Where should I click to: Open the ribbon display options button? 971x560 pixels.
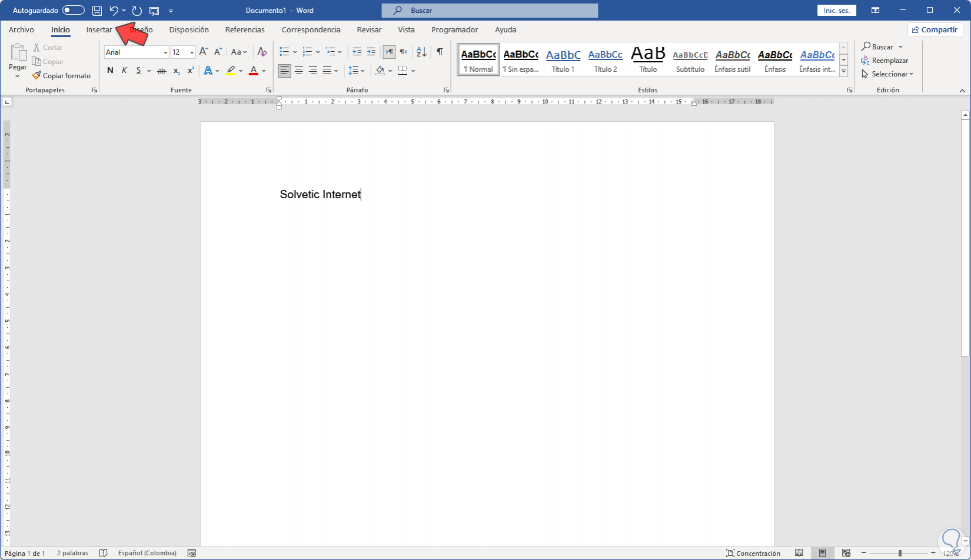click(876, 11)
